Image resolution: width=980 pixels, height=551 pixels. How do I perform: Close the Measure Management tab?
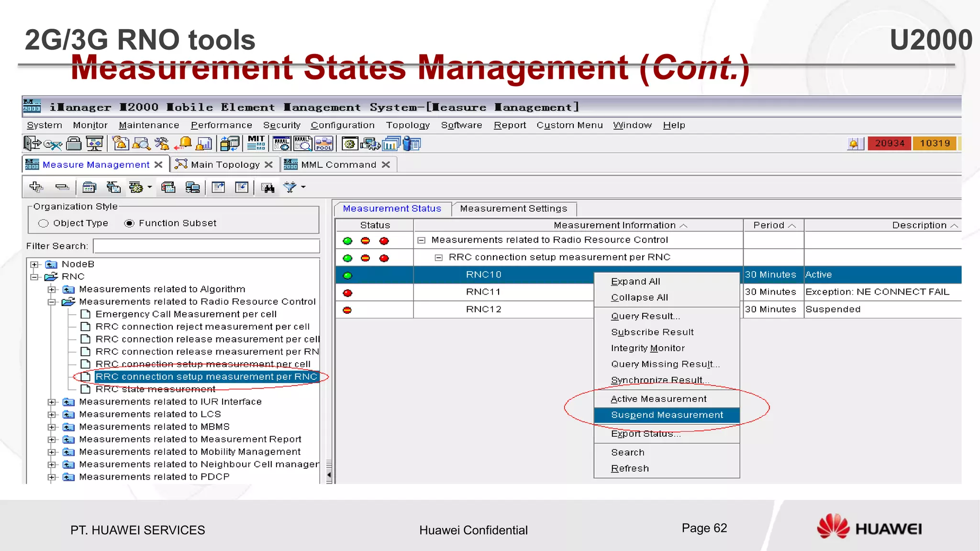[158, 165]
